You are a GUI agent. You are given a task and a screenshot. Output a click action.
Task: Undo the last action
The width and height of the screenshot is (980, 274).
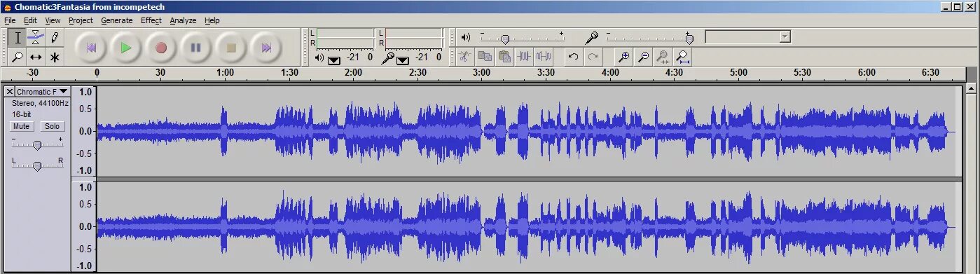click(x=573, y=57)
